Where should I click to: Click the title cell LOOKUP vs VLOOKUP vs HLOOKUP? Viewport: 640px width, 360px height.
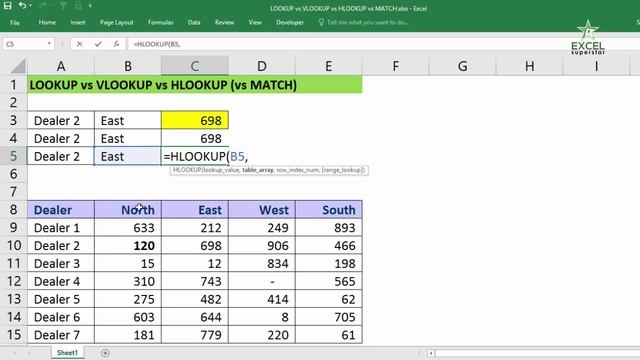pos(195,85)
